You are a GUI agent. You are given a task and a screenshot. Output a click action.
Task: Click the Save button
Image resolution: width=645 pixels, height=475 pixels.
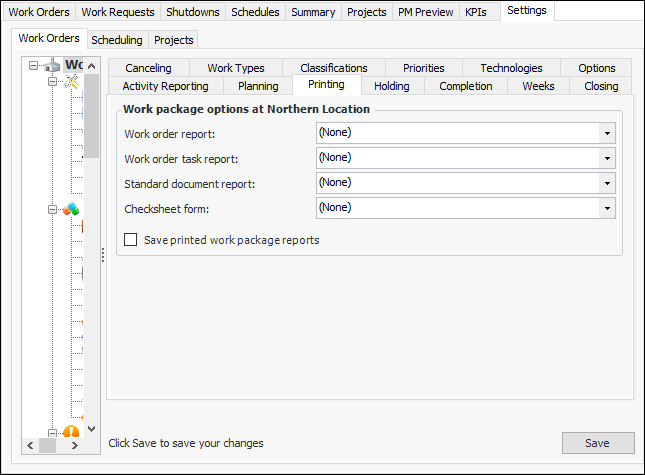pos(597,443)
